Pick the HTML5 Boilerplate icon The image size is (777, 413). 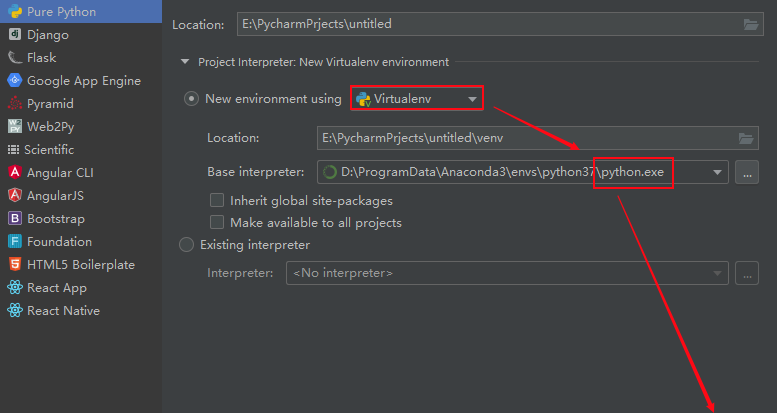pos(15,264)
